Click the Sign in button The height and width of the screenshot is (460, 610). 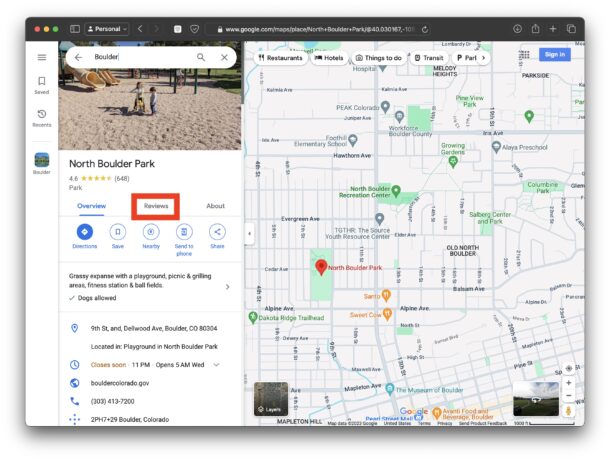(554, 55)
